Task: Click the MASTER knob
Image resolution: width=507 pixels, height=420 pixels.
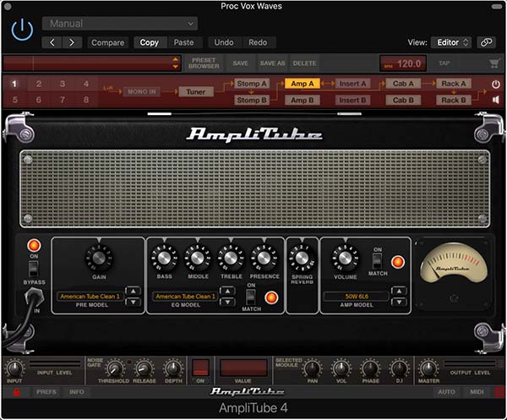Action: coord(428,368)
